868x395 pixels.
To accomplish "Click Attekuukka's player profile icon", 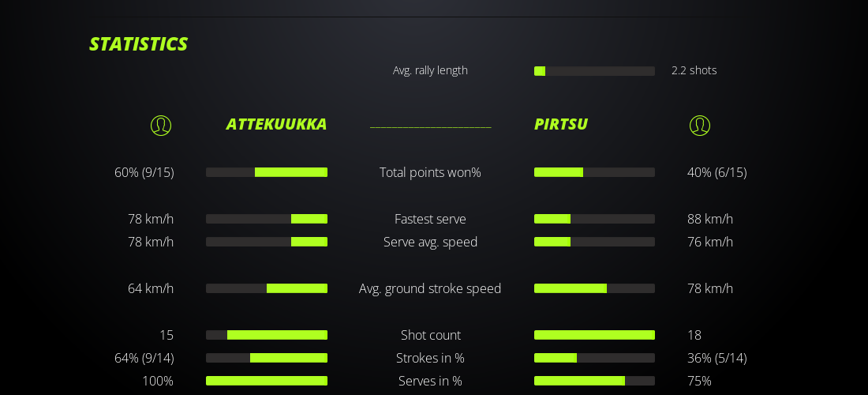I will (x=161, y=125).
